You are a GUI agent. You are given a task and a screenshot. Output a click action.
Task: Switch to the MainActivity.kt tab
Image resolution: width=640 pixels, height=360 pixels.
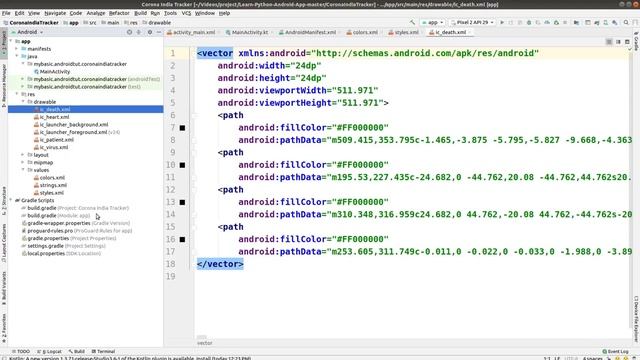coord(249,32)
